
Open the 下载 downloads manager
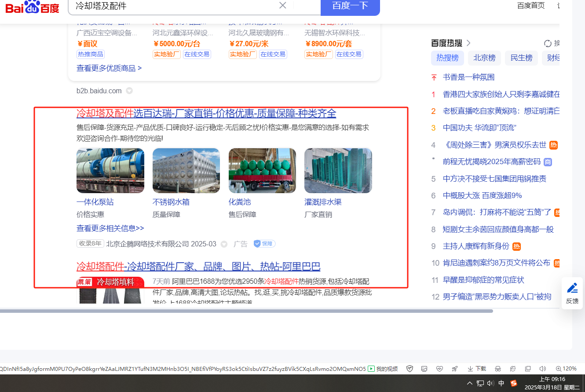click(x=477, y=369)
